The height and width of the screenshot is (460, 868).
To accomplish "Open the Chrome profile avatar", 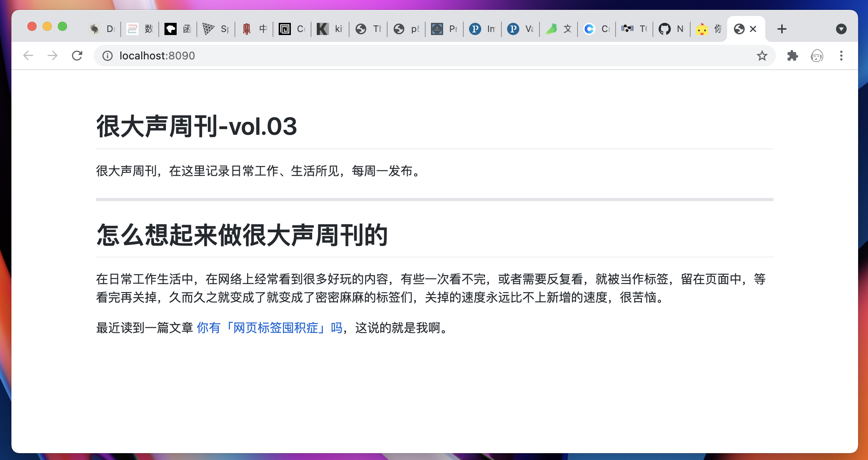I will pos(817,56).
